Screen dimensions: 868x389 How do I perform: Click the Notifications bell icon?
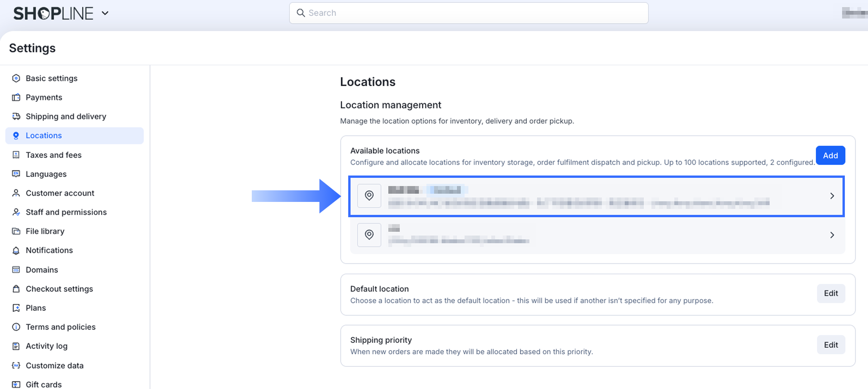(16, 251)
